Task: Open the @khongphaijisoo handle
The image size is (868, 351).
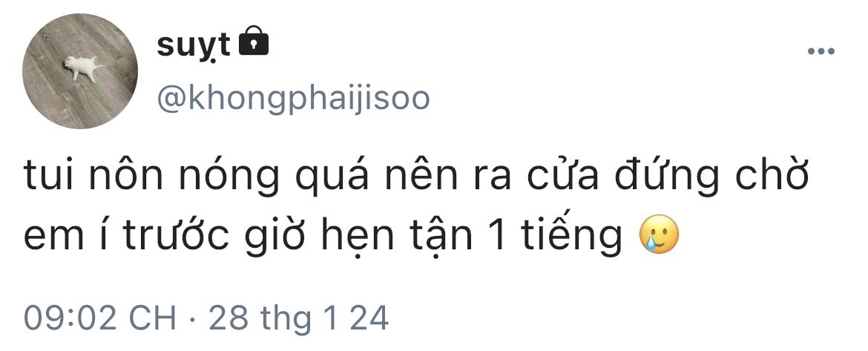Action: 293,99
